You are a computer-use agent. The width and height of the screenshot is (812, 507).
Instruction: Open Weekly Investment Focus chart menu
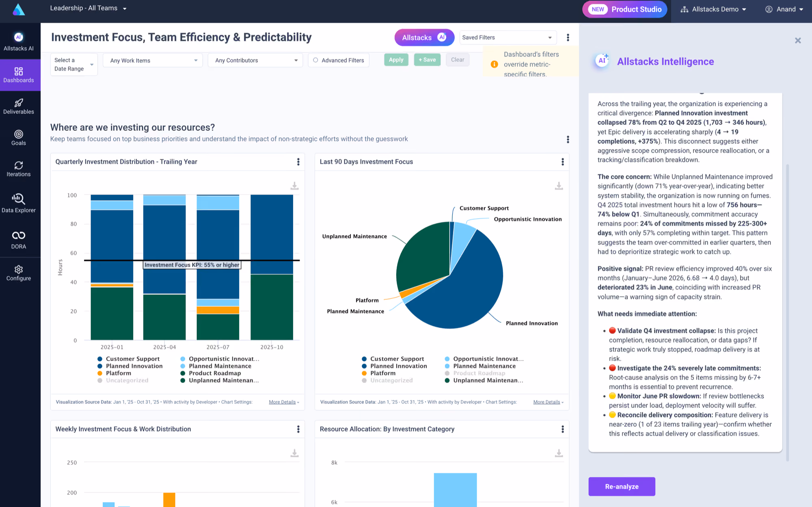tap(298, 429)
